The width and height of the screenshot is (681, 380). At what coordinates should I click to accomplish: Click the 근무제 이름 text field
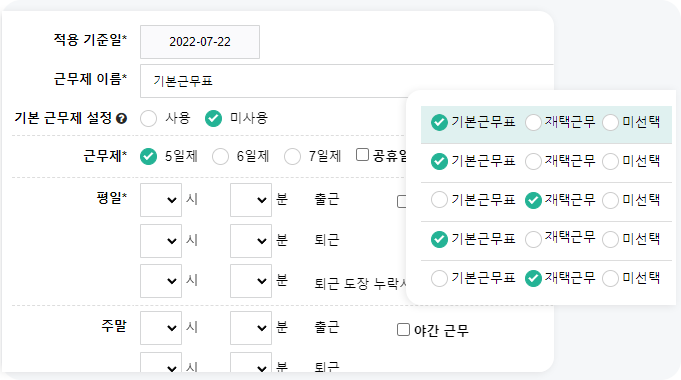(x=347, y=81)
